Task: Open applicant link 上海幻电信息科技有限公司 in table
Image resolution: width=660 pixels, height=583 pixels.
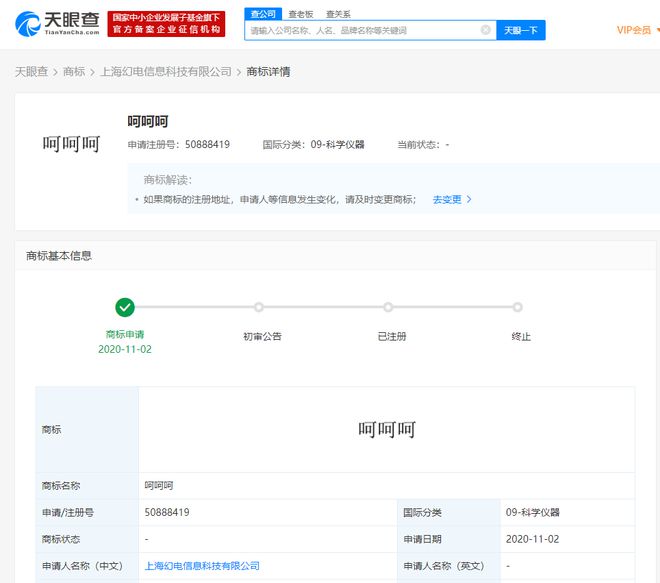Action: click(202, 566)
